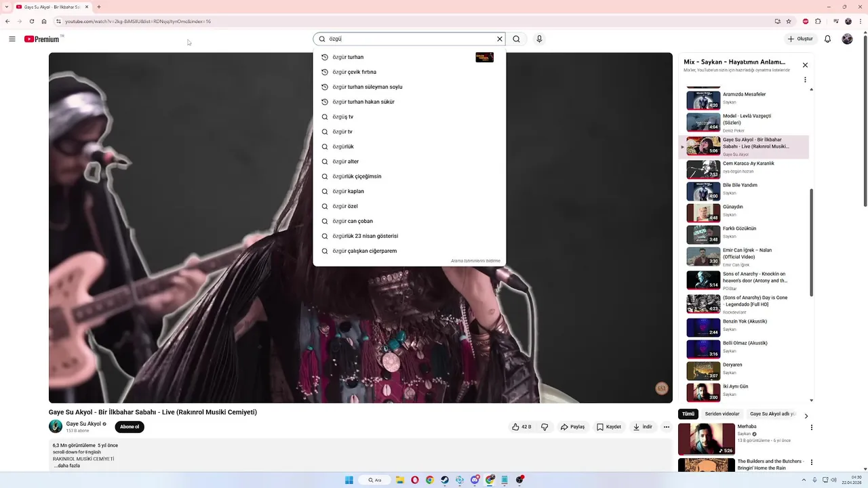Click Arama tahminlerini bildirme link
868x488 pixels.
[x=475, y=261]
